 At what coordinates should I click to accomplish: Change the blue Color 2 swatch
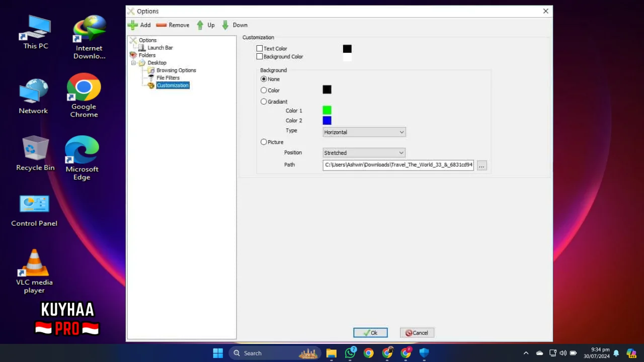coord(327,121)
